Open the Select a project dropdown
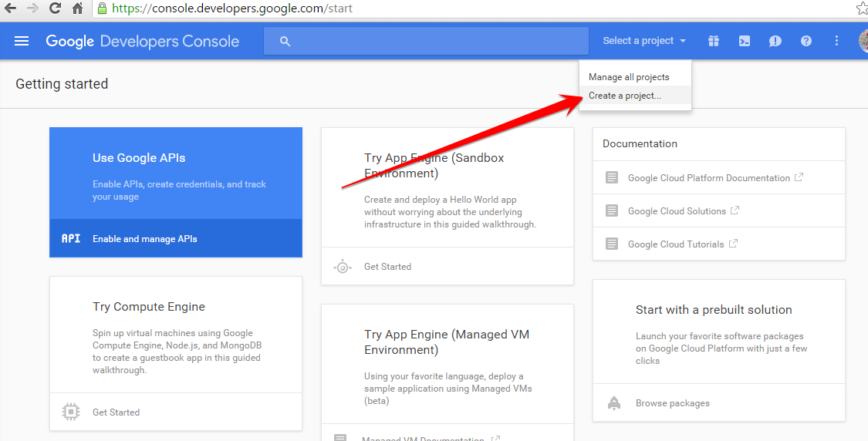Viewport: 868px width, 441px height. click(644, 41)
